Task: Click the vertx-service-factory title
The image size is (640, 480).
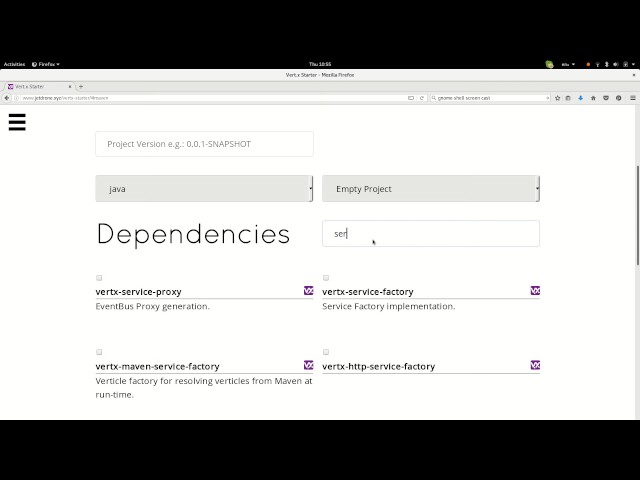Action: coord(368,292)
